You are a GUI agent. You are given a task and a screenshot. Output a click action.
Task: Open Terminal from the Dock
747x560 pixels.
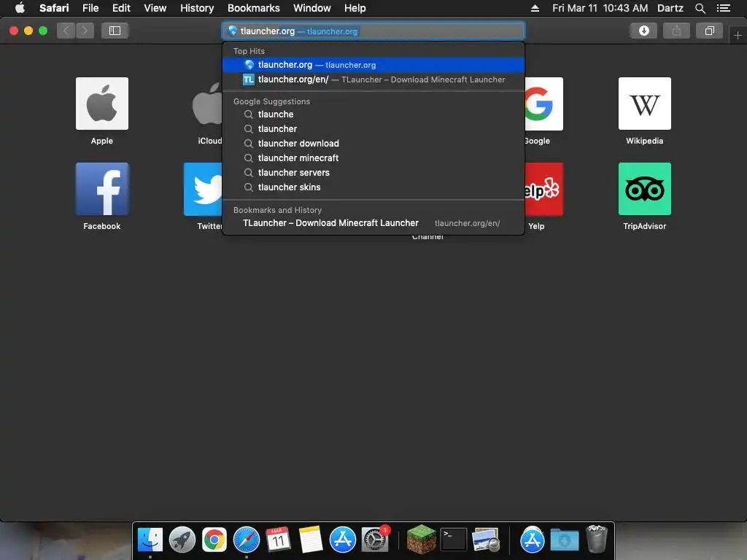454,540
